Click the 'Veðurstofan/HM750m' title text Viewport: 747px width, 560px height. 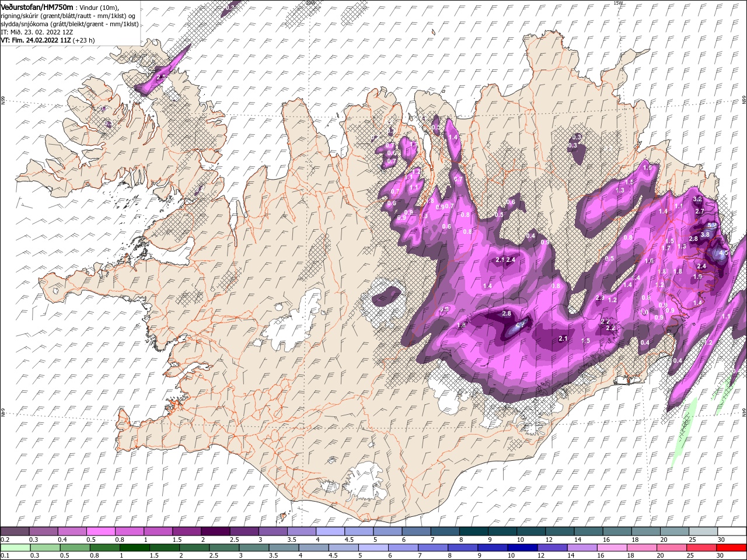point(37,6)
